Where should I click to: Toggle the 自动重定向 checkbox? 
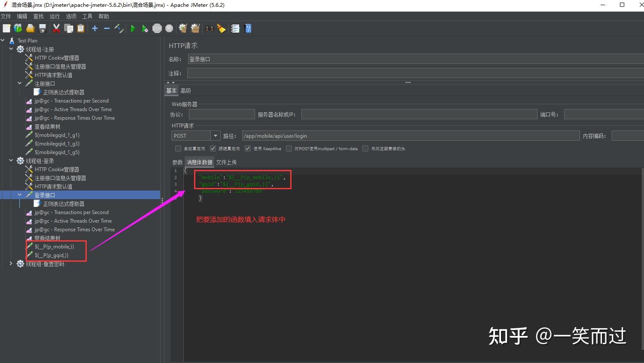[x=178, y=148]
